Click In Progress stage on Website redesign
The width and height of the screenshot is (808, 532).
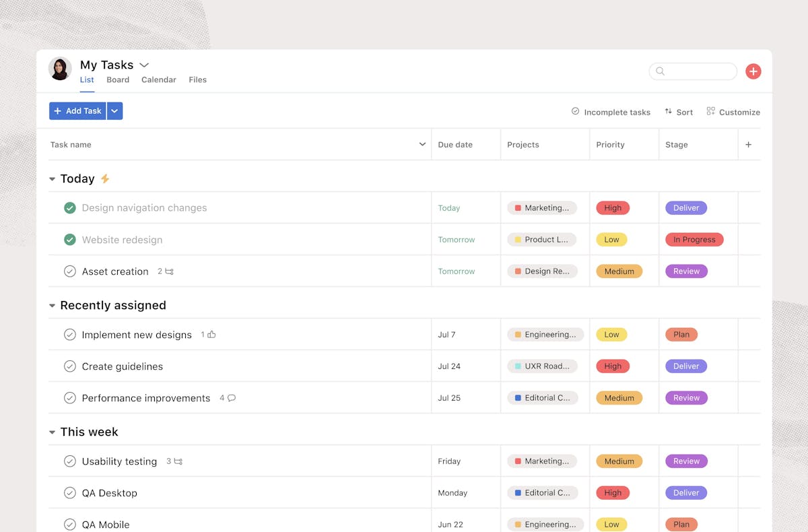(x=694, y=240)
